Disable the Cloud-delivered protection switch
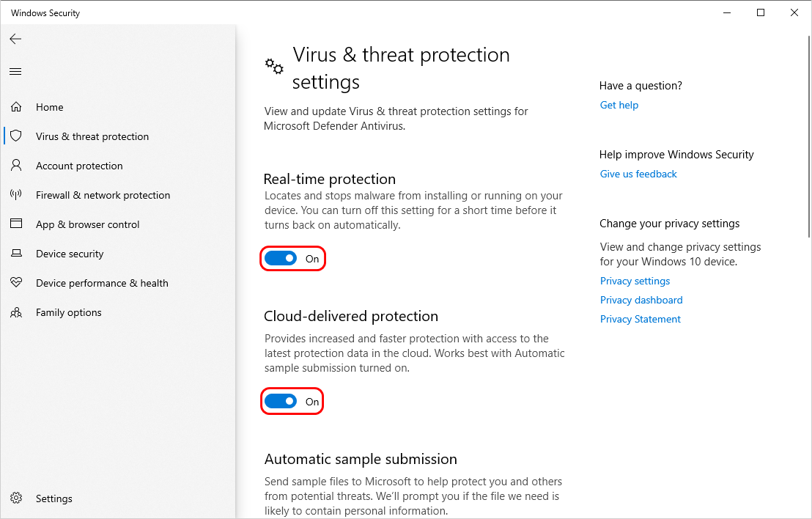Viewport: 812px width, 519px height. [x=281, y=402]
